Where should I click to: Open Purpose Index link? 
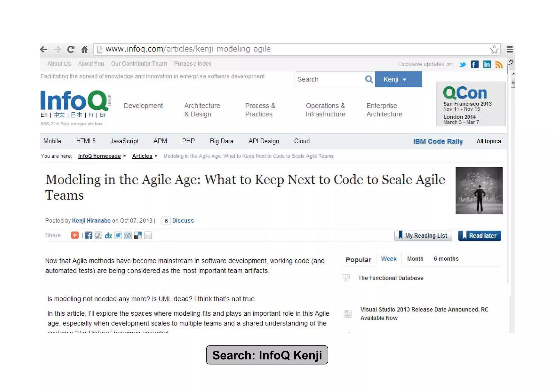tap(192, 64)
